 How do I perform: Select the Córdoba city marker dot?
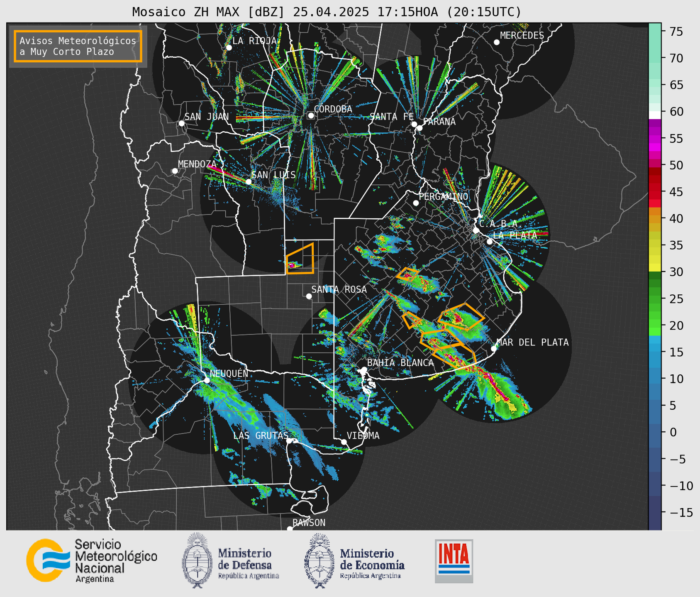[x=311, y=115]
